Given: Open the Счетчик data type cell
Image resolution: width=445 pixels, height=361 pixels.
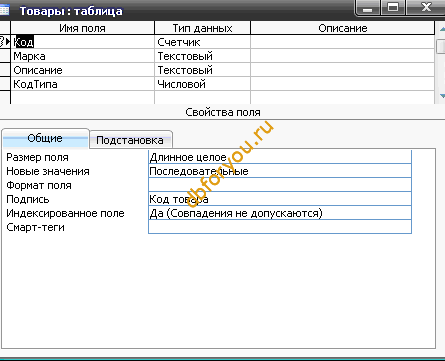Looking at the screenshot, I should (202, 42).
